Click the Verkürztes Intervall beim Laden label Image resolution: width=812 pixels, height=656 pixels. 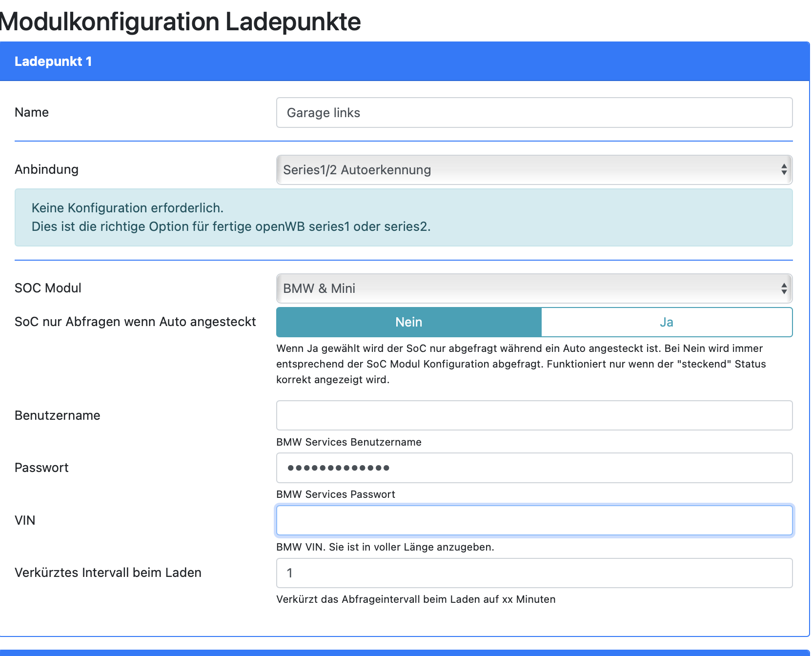[x=108, y=573]
